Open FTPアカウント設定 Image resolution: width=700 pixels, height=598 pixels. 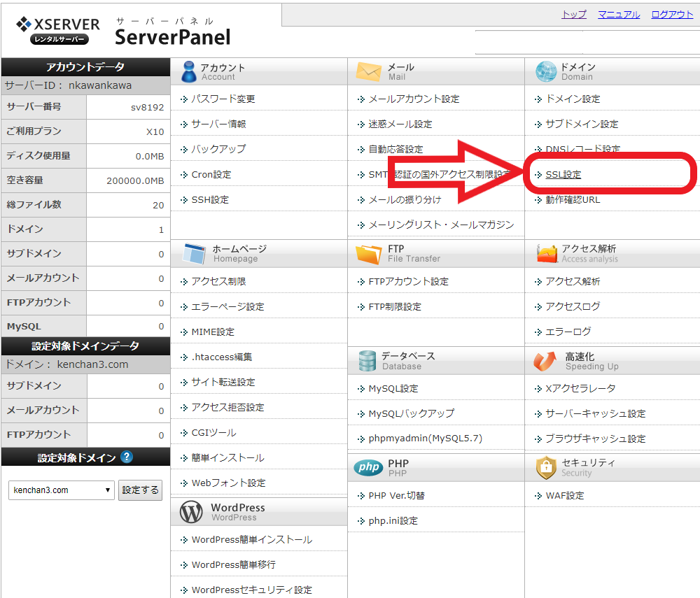409,282
